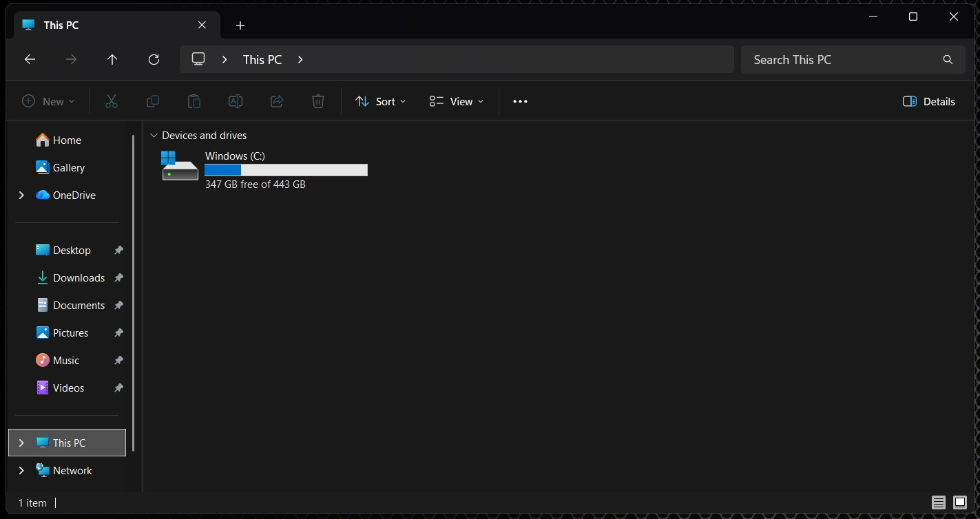Click the New button
980x519 pixels.
click(x=48, y=101)
